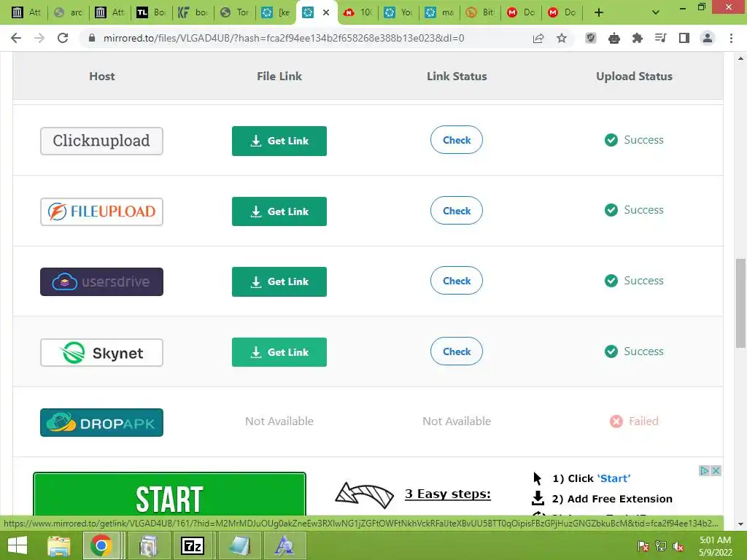Switch to the 'Bit' tab
747x560 pixels.
point(481,12)
